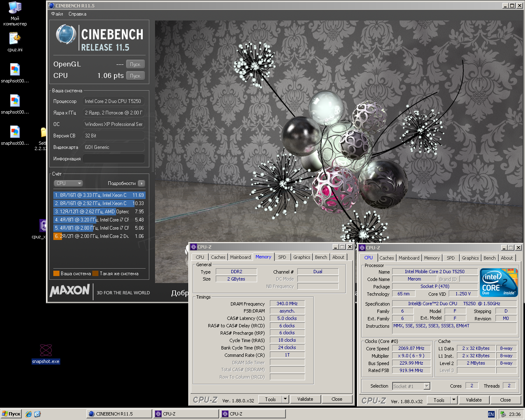Select ranking row 3 AMD Opteron 7.95
525x420 pixels.
click(99, 212)
